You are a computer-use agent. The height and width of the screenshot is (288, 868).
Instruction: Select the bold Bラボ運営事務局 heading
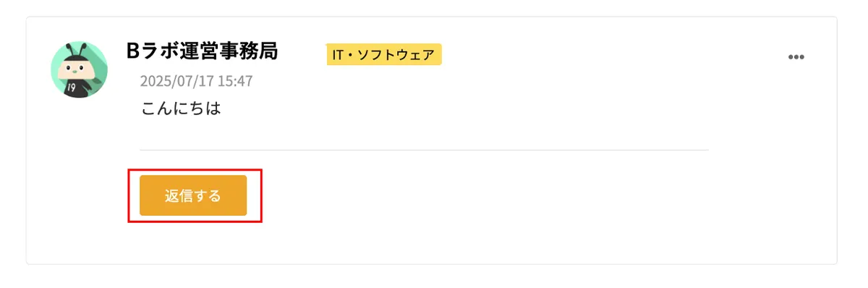tap(202, 51)
